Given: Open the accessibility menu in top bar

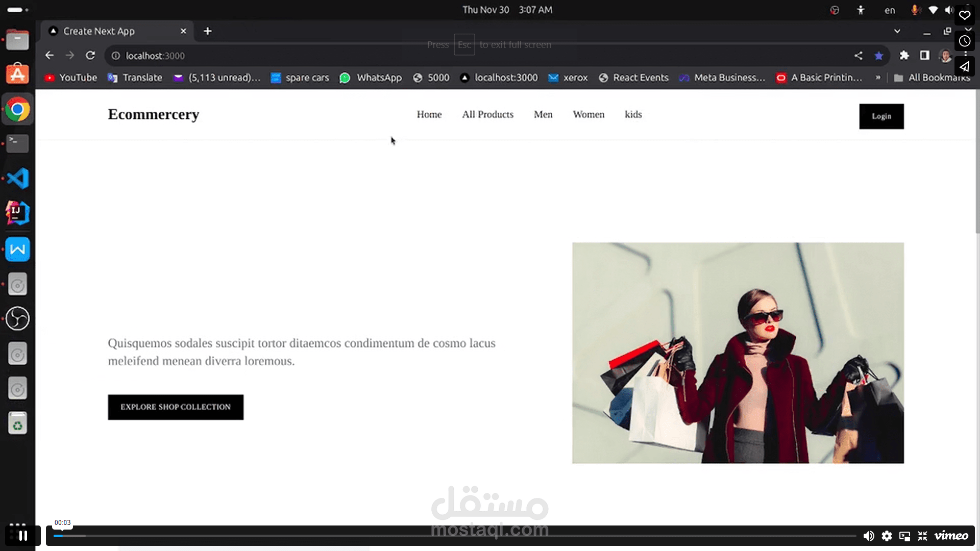Looking at the screenshot, I should pyautogui.click(x=861, y=10).
